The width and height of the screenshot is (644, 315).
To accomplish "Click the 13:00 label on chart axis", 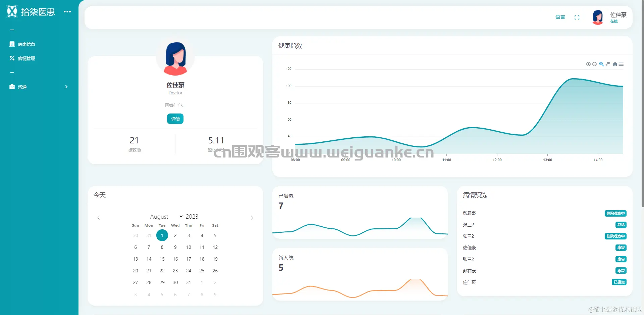I will pos(548,160).
